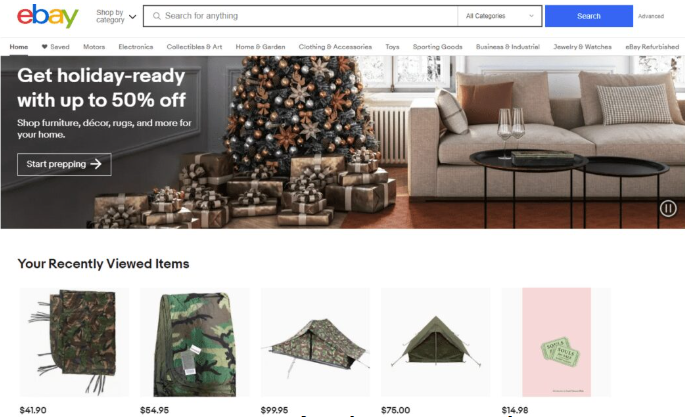Go to the Motors category

(94, 47)
